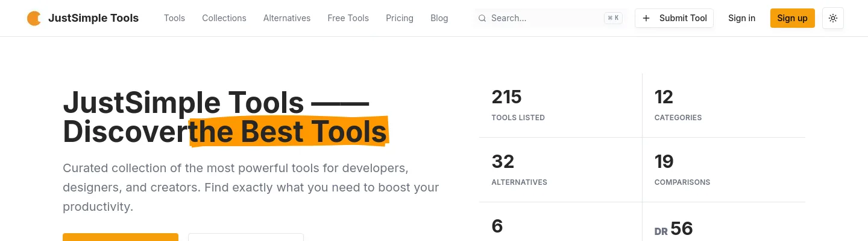The height and width of the screenshot is (241, 868).
Task: Focus the Search... input field
Action: pyautogui.click(x=550, y=18)
